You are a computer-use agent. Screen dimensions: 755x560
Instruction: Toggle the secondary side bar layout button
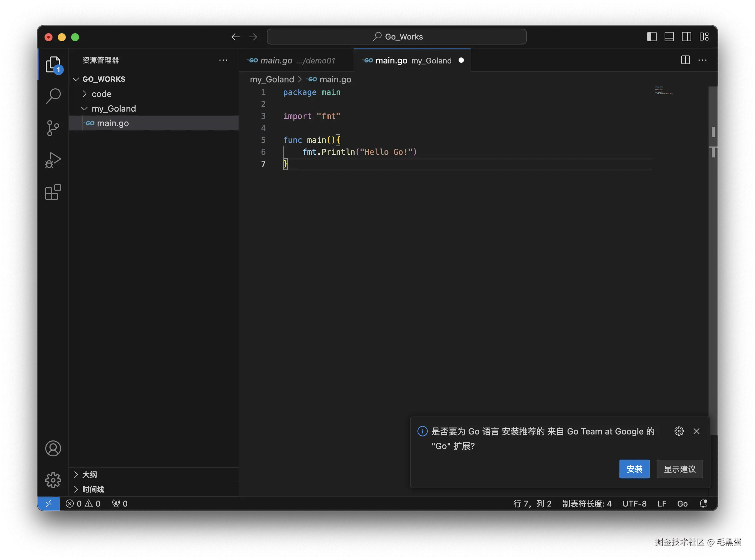[687, 37]
